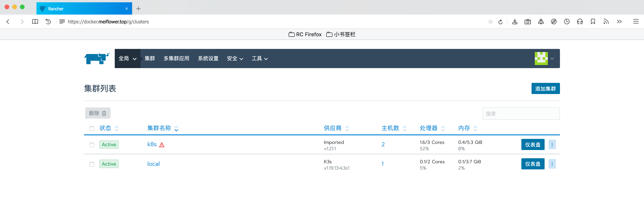The image size is (644, 216).
Task: Check the local cluster row checkbox
Action: tap(92, 164)
